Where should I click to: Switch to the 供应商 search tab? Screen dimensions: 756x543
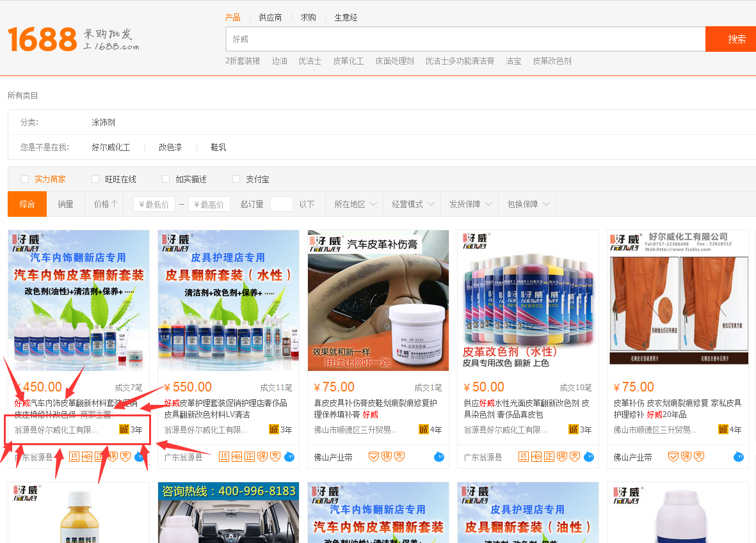pyautogui.click(x=270, y=17)
